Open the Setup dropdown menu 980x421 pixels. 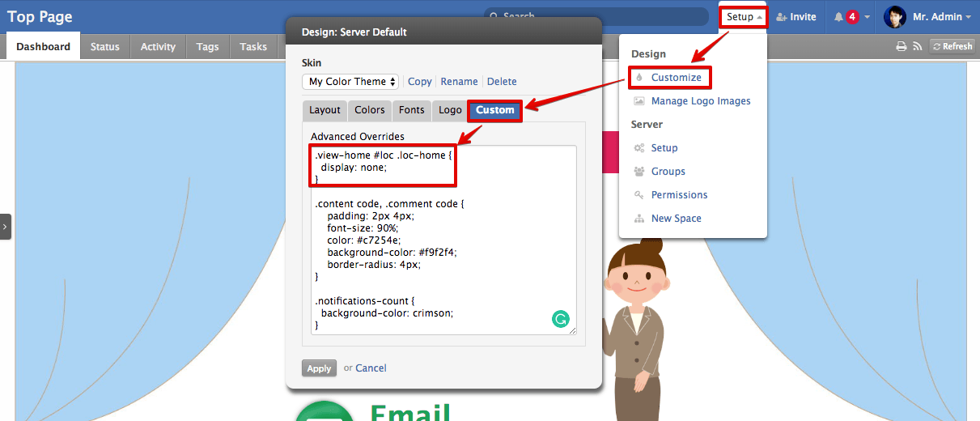[x=744, y=17]
